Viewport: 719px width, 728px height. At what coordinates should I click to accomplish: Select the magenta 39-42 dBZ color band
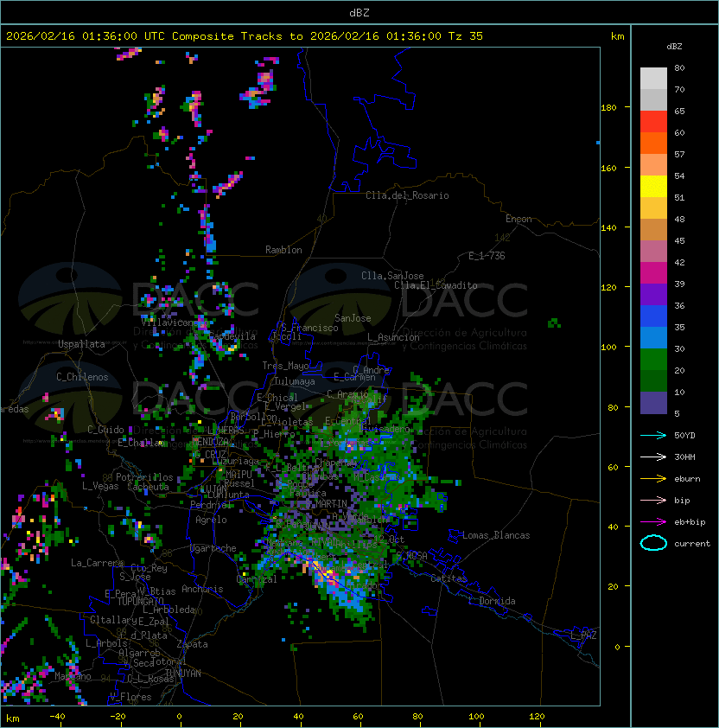(x=653, y=272)
